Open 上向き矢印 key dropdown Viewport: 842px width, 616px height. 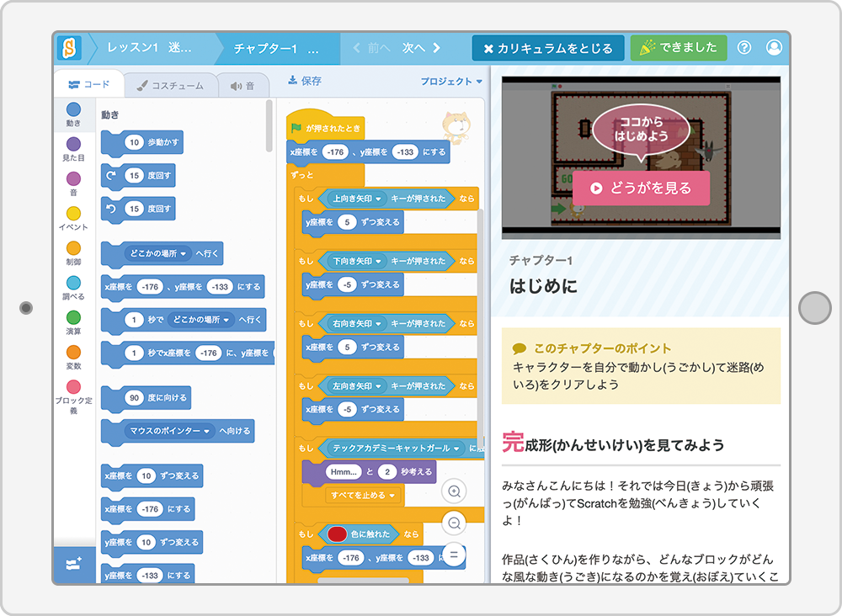pyautogui.click(x=356, y=199)
